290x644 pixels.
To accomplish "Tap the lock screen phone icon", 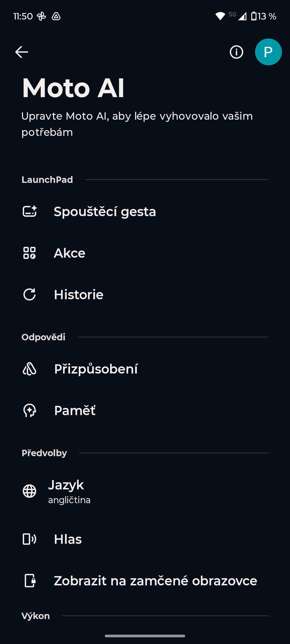I will tap(29, 581).
